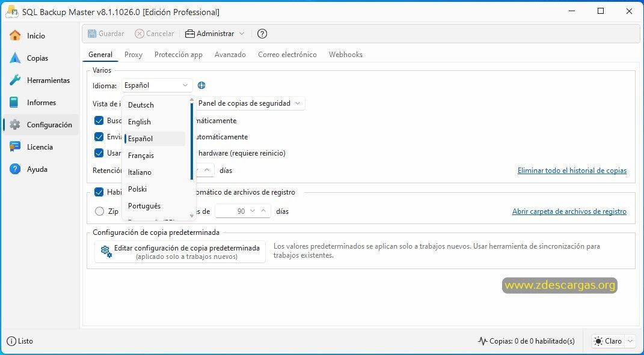This screenshot has width=644, height=355.
Task: Choose Polski from language list
Action: [x=155, y=189]
